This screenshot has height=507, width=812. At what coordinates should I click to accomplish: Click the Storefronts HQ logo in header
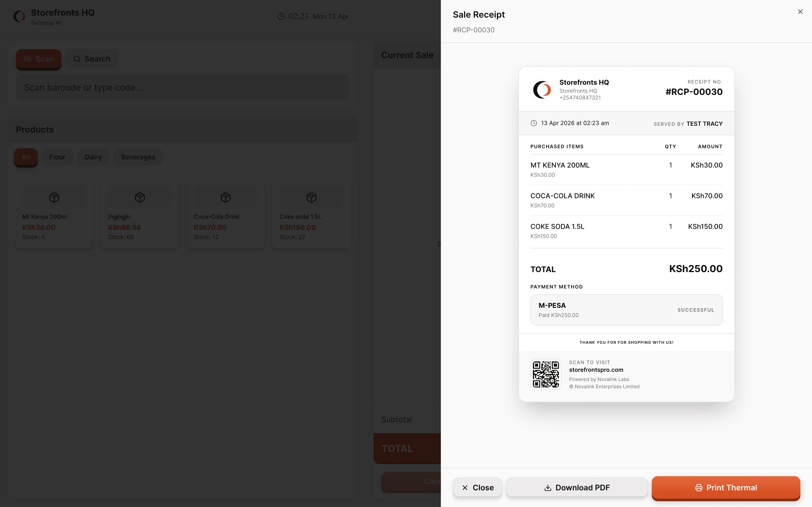click(x=19, y=16)
